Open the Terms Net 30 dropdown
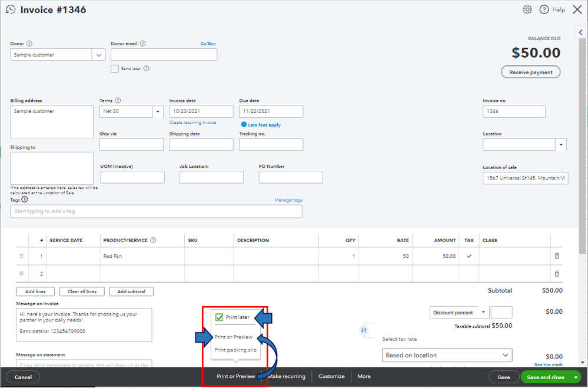Viewport: 588px width, 388px height. click(x=158, y=111)
